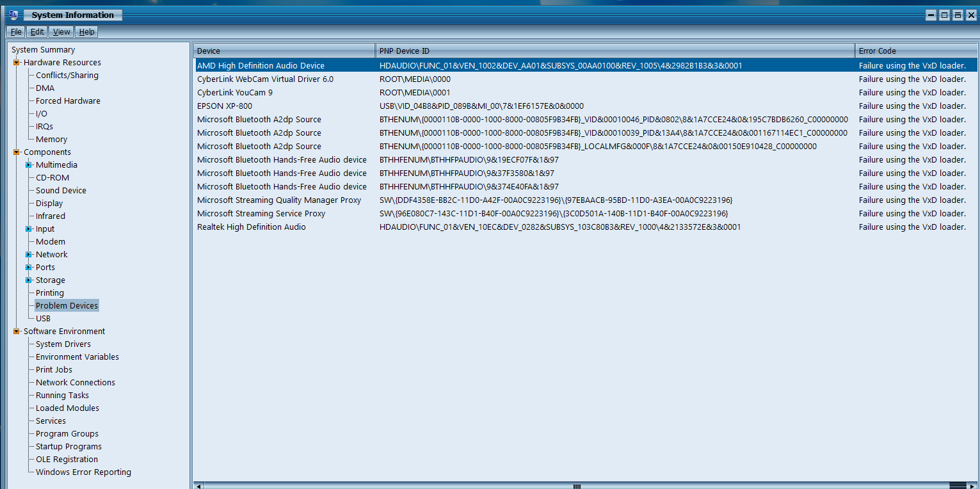Collapse the Components tree node
Screen dimensions: 980x489
point(17,152)
